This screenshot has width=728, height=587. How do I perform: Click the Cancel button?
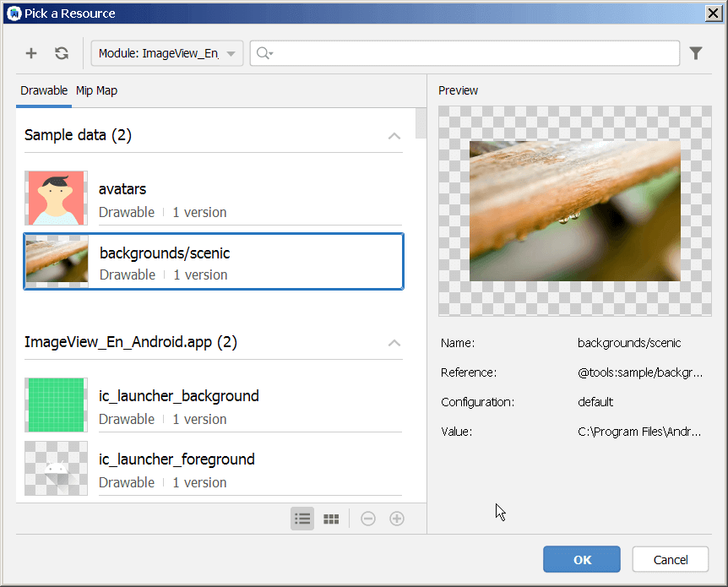click(x=671, y=560)
